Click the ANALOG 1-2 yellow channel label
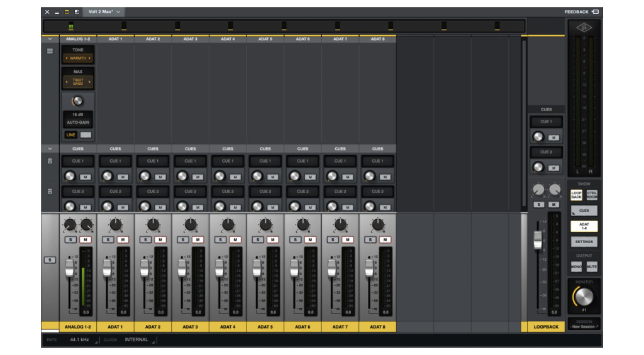Image resolution: width=644 pixels, height=355 pixels. [78, 327]
